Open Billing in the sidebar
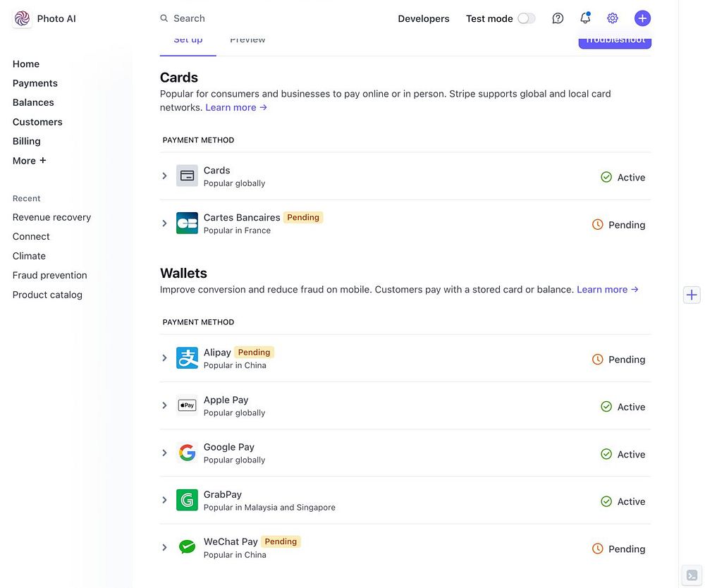Screen dimensions: 705x588 27,141
